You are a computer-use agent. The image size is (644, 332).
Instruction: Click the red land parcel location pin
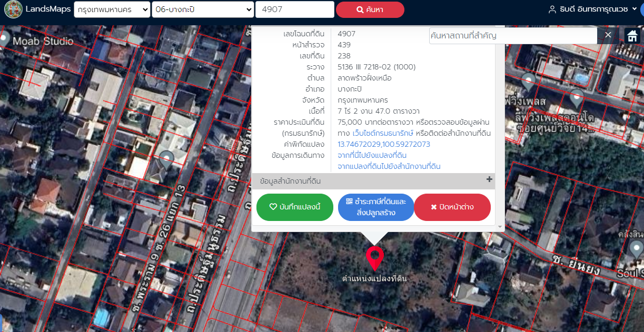374,258
